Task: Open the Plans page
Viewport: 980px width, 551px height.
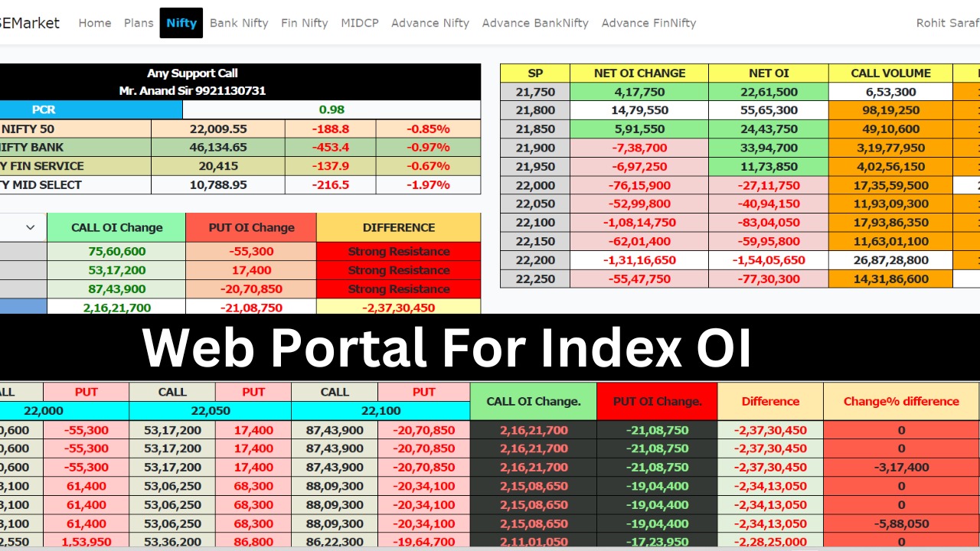Action: point(139,23)
